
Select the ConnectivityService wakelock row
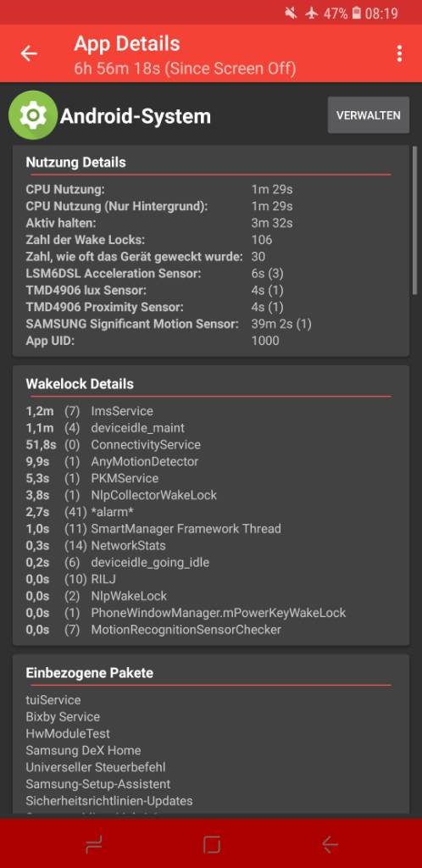pos(211,444)
